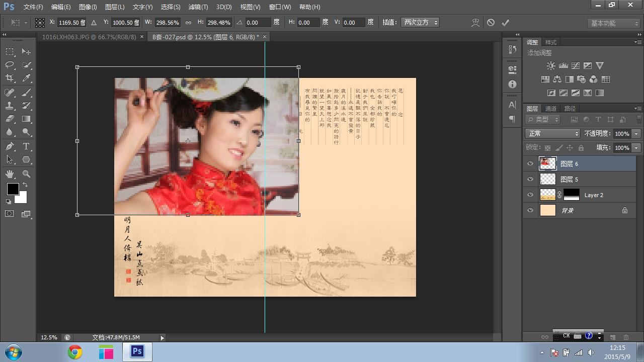Toggle visibility of Layer 2
This screenshot has width=644, height=362.
[x=530, y=195]
